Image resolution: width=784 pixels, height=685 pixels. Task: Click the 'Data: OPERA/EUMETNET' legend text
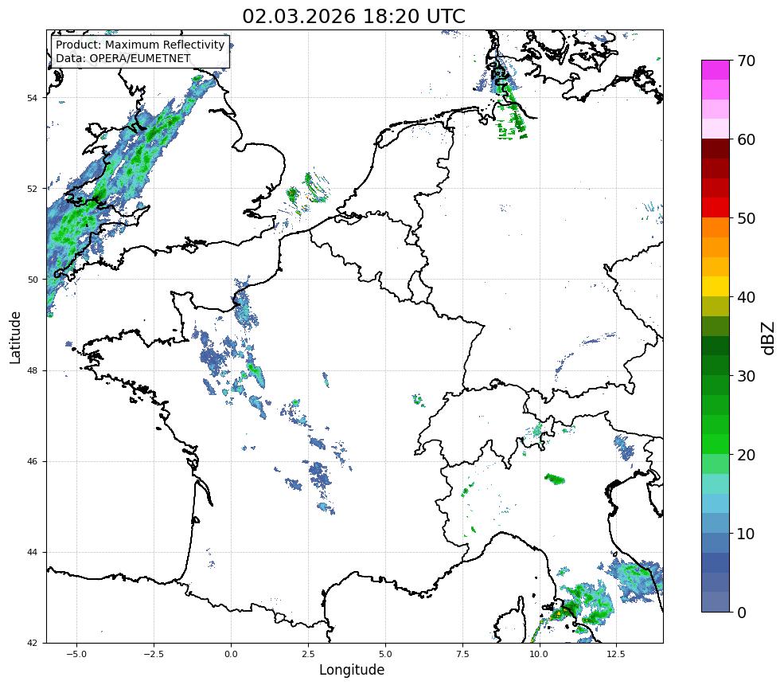(123, 58)
